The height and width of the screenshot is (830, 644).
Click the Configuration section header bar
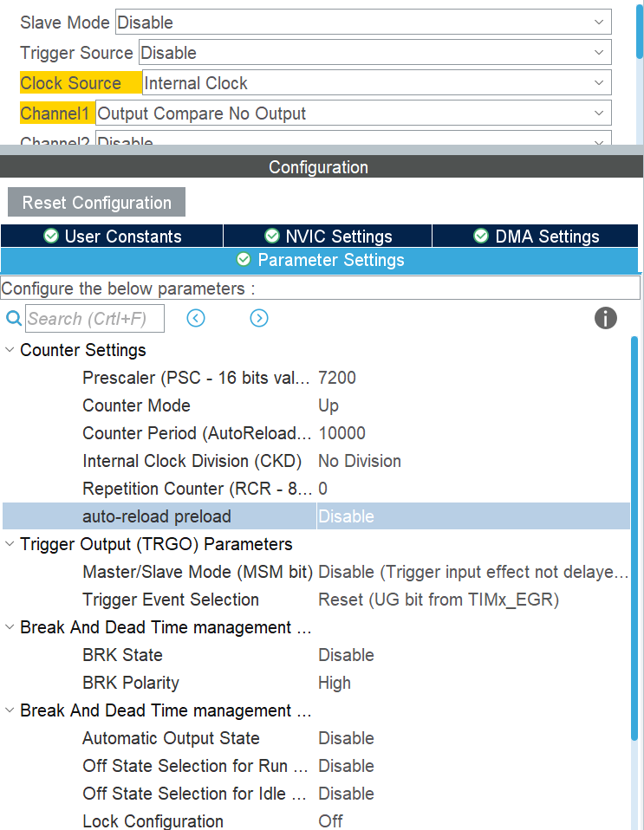(322, 166)
